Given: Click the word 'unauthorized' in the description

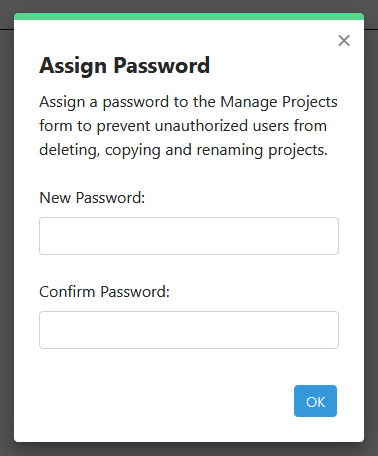Looking at the screenshot, I should pos(201,126).
